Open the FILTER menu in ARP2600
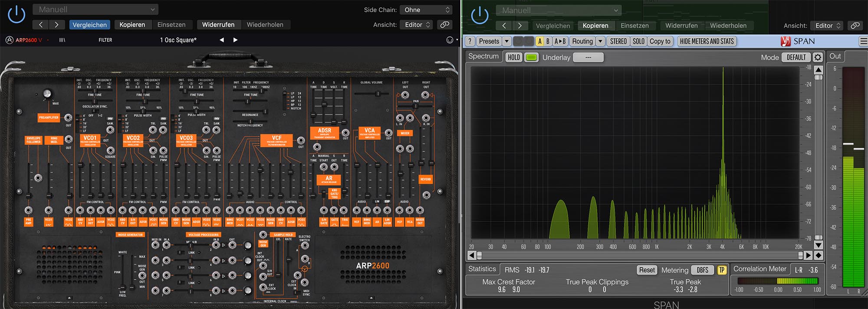This screenshot has height=309, width=868. coord(105,40)
